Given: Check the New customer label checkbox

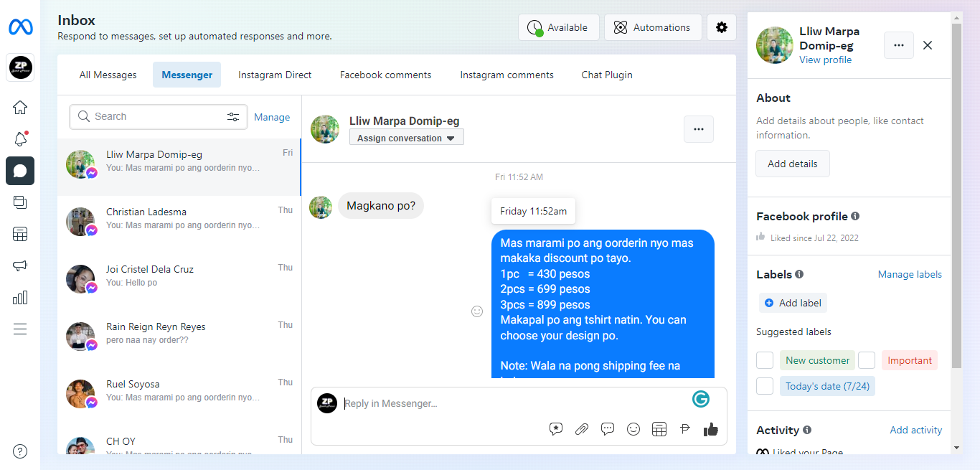Looking at the screenshot, I should pos(765,360).
